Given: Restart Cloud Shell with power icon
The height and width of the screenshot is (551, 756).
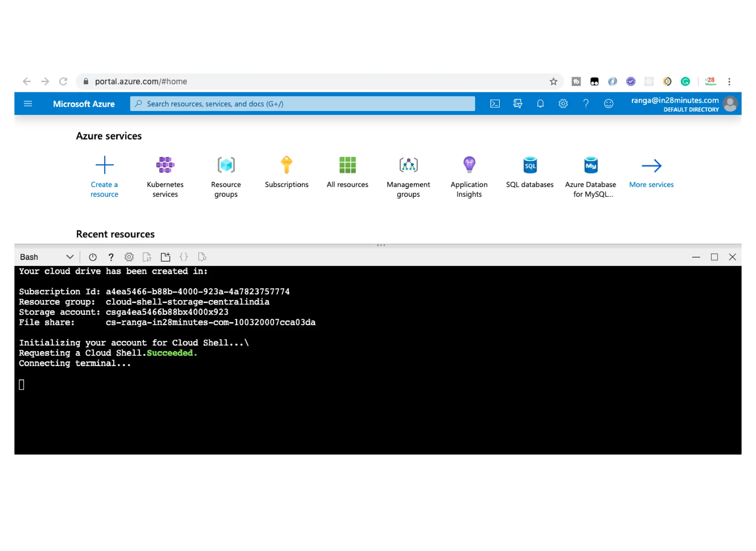Looking at the screenshot, I should (x=93, y=257).
